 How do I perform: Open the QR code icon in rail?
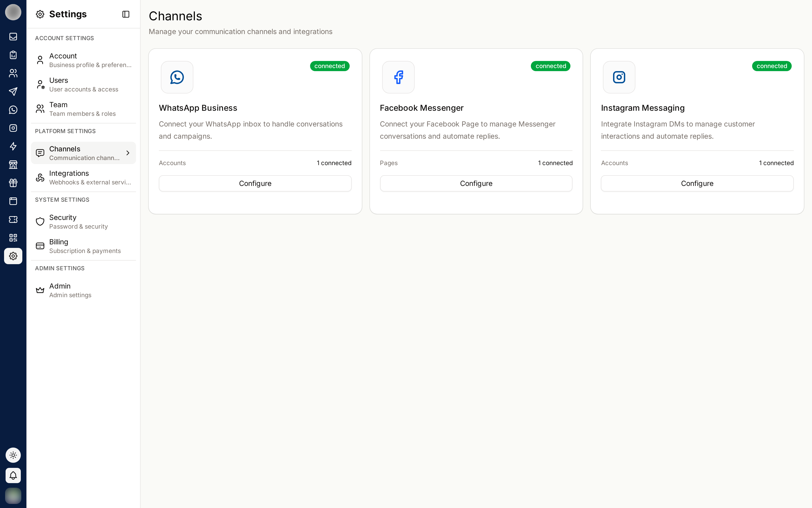click(13, 238)
